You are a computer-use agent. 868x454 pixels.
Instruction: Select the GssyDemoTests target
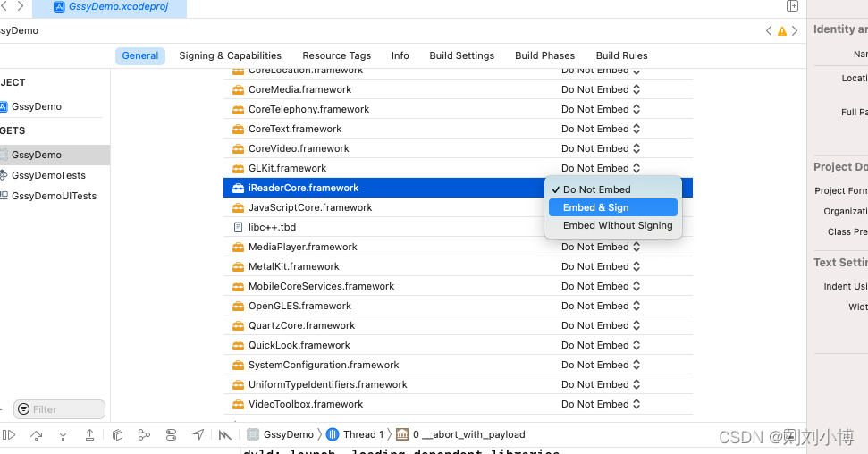click(x=55, y=175)
